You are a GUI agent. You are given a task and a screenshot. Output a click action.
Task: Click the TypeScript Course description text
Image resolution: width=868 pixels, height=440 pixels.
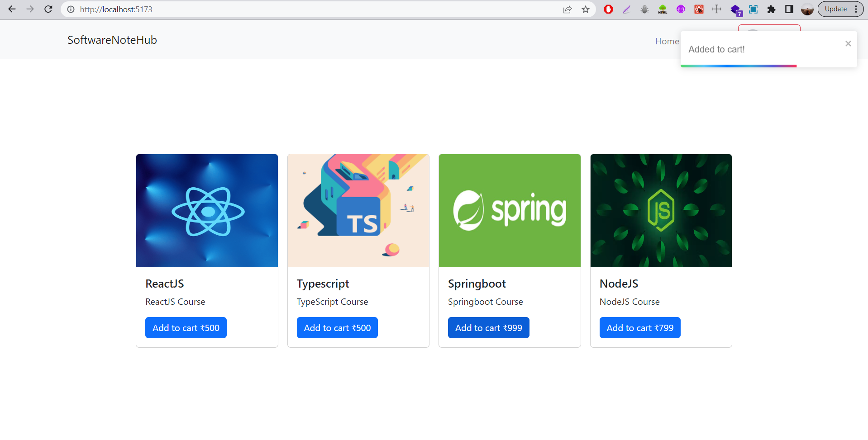pos(333,302)
